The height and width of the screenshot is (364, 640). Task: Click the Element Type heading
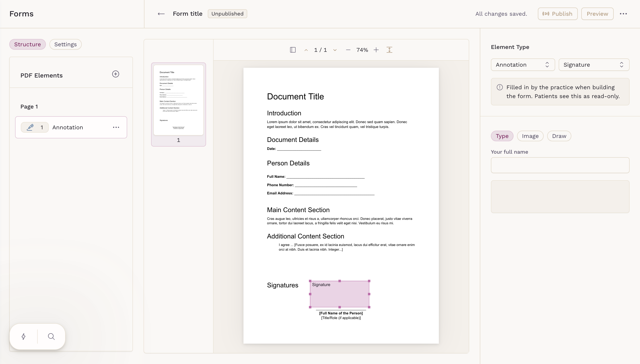click(510, 47)
